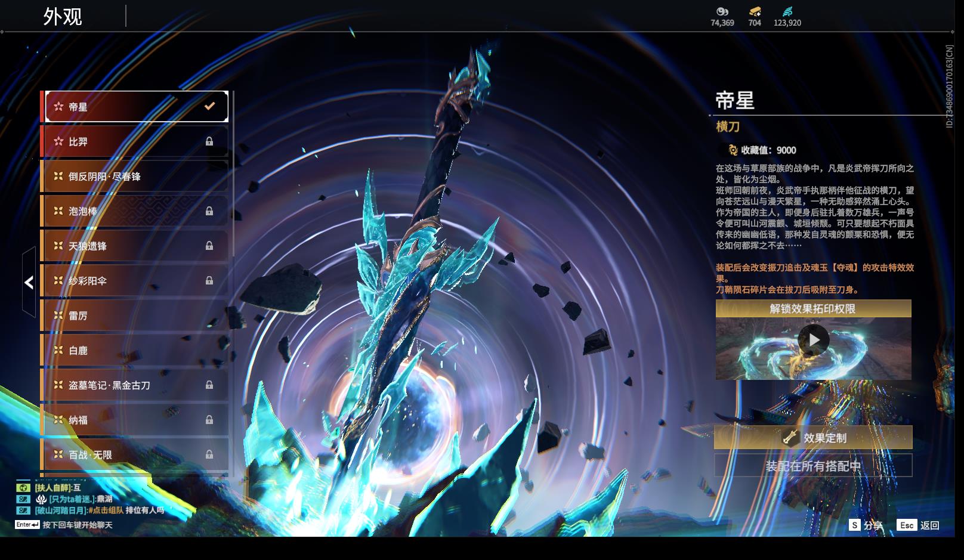
Task: Click the 横刀 weapon type label
Action: tap(728, 126)
